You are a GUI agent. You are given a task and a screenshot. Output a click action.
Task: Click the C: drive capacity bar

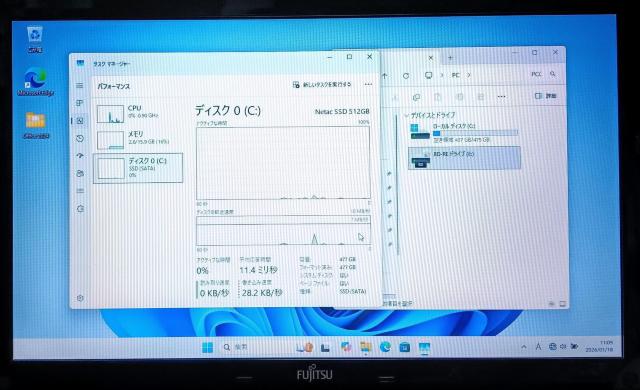tap(475, 133)
